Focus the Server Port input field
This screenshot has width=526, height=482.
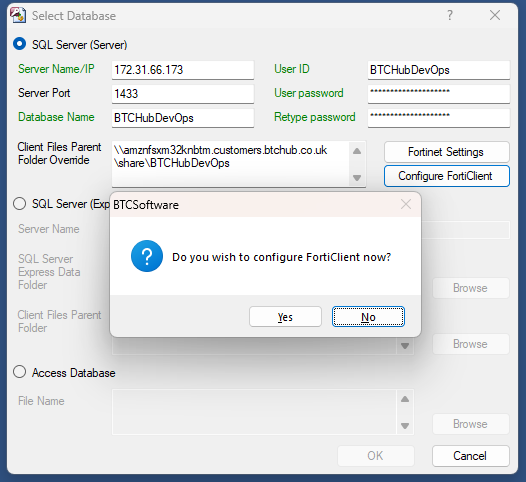[x=183, y=94]
